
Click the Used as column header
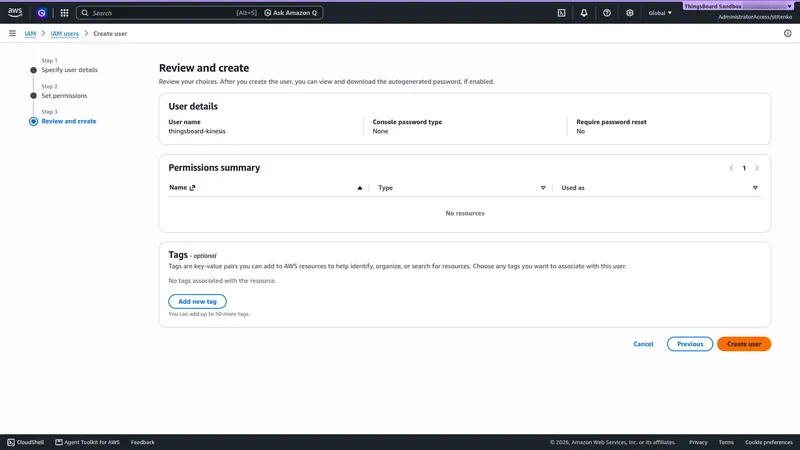coord(573,188)
